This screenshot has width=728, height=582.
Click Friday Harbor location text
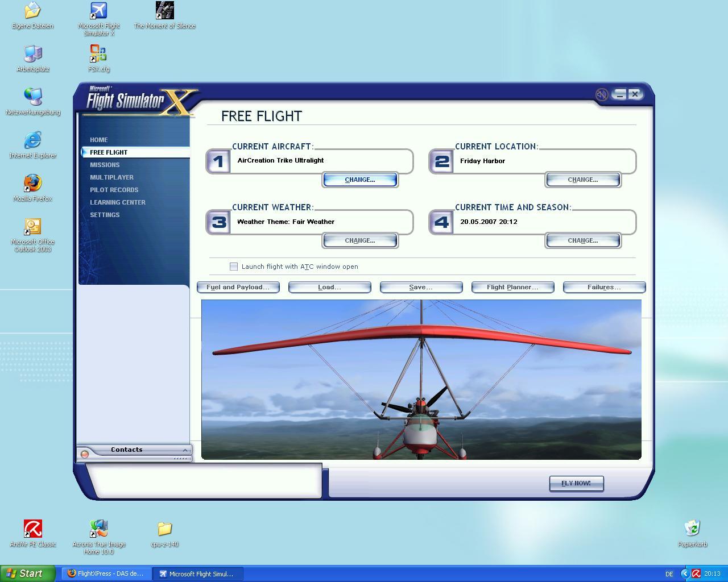482,161
